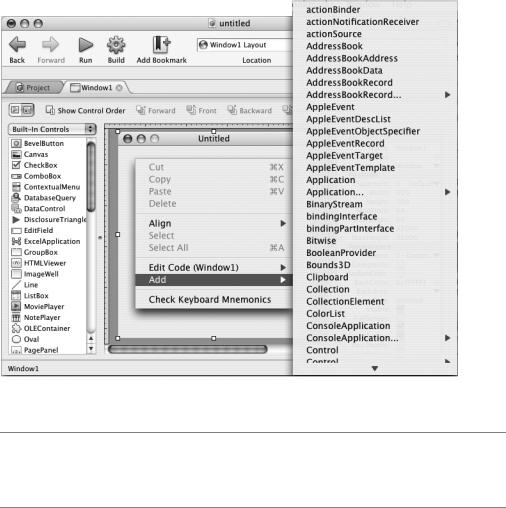Close the Window1 tab

coord(119,88)
